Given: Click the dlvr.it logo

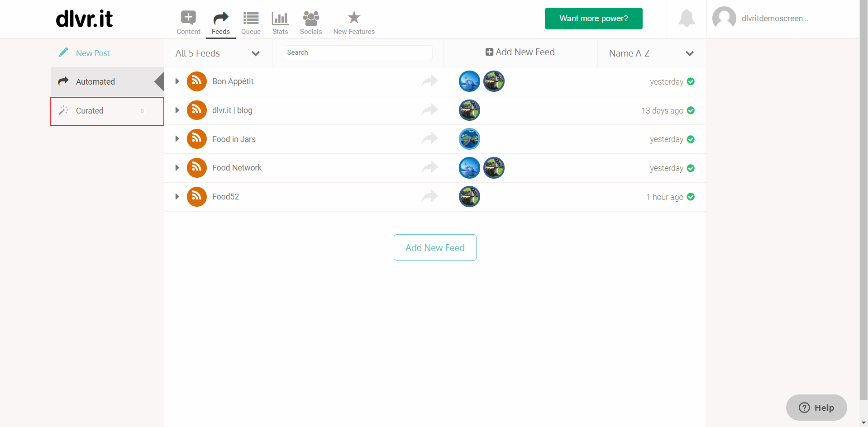Looking at the screenshot, I should point(84,19).
